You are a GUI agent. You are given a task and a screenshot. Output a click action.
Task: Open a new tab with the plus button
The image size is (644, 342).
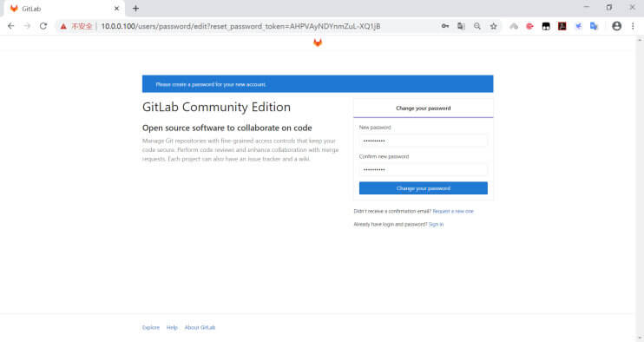point(135,8)
